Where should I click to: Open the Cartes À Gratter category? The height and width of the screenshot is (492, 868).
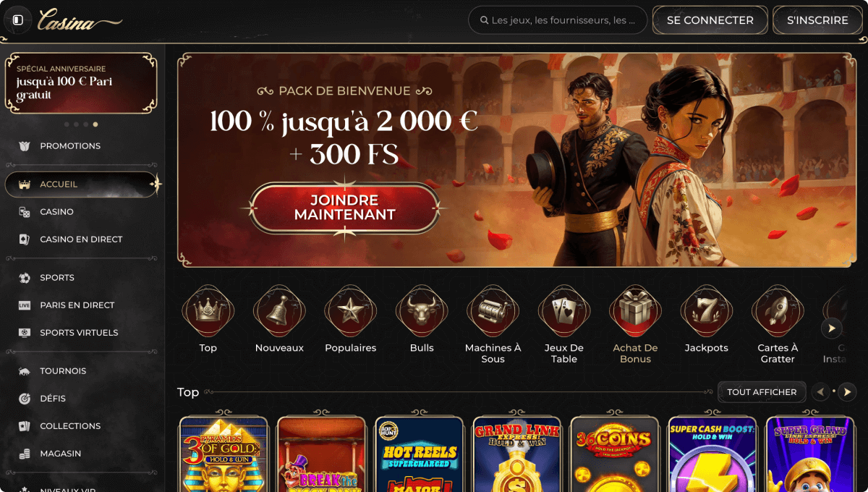[x=778, y=311]
